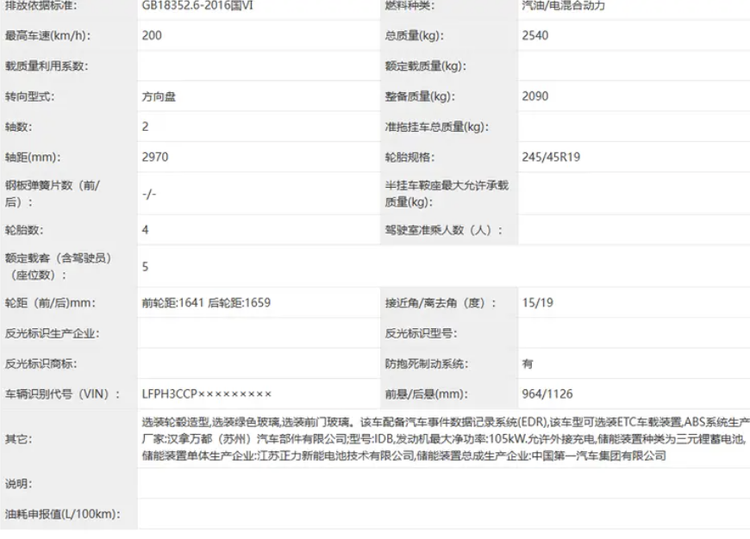750x539 pixels.
Task: Select the tire specification 245/45R19
Action: click(551, 157)
